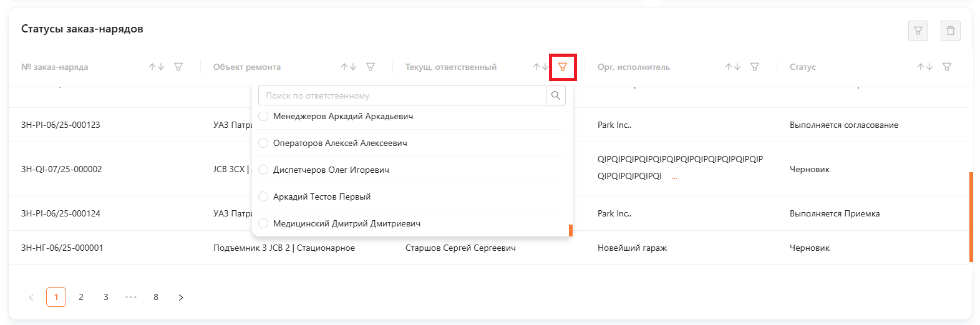Toggle the active Текущ. ответственный filter icon
980x325 pixels.
pyautogui.click(x=563, y=67)
